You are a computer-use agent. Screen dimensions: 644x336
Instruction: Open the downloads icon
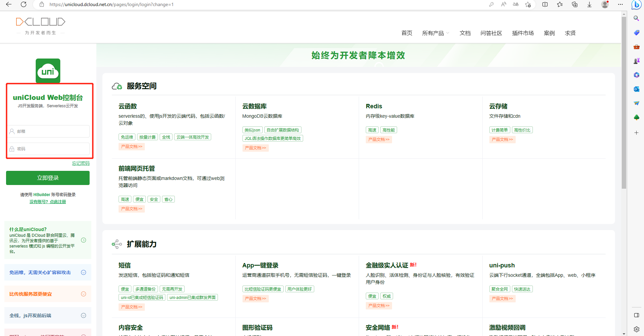(x=589, y=4)
